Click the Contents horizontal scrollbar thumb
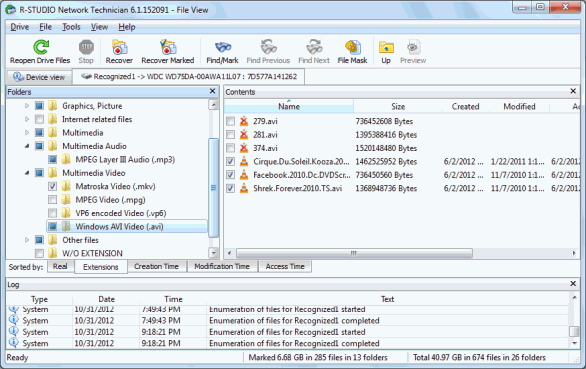The image size is (586, 369). [x=354, y=253]
